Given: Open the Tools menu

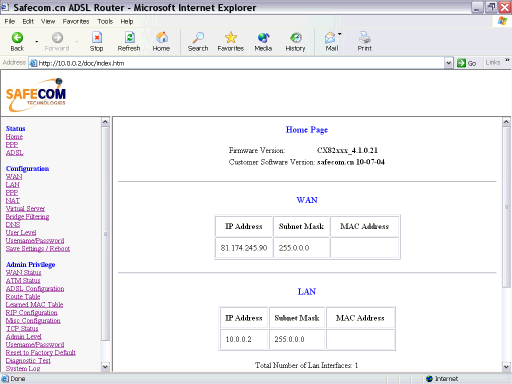Looking at the screenshot, I should 105,21.
